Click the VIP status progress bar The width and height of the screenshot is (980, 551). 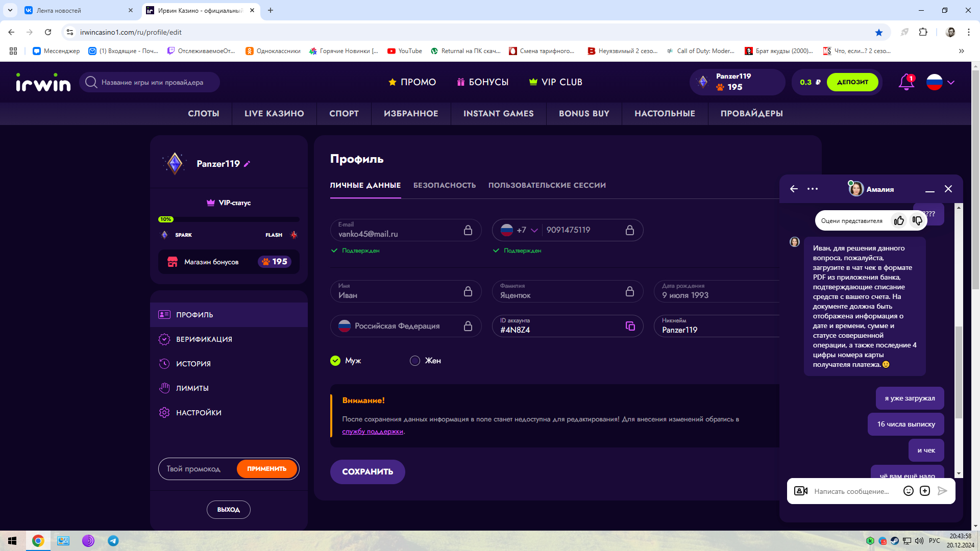click(x=229, y=219)
